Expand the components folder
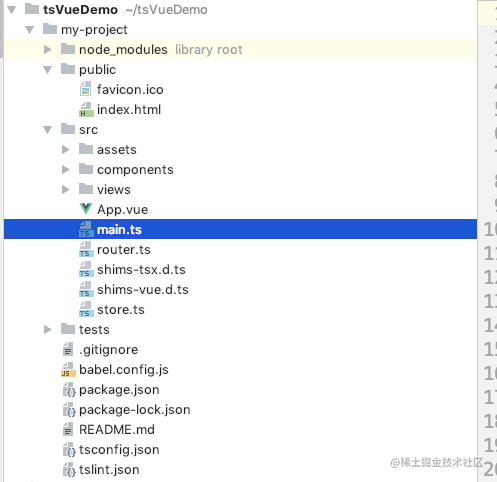Screen dimensions: 497x482 click(x=66, y=169)
